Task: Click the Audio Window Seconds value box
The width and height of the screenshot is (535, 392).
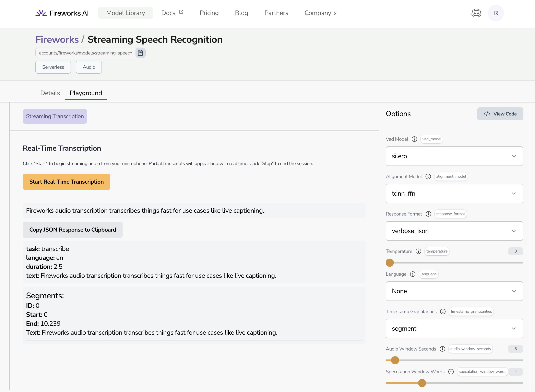Action: click(515, 349)
